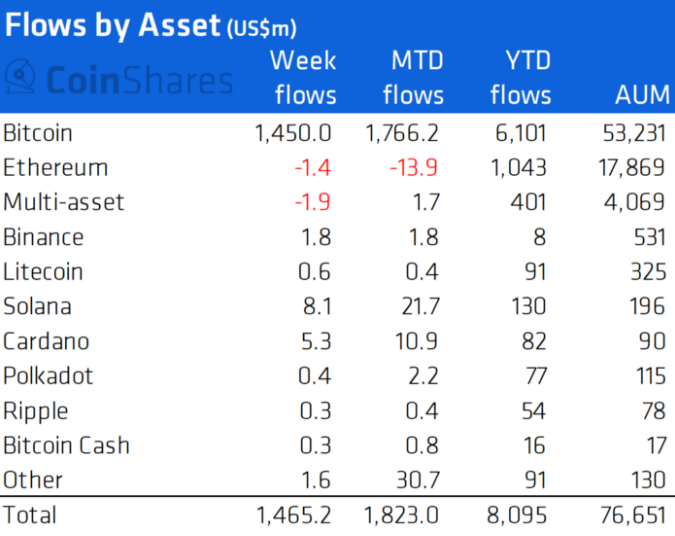Select the Cardano row label

click(x=46, y=341)
